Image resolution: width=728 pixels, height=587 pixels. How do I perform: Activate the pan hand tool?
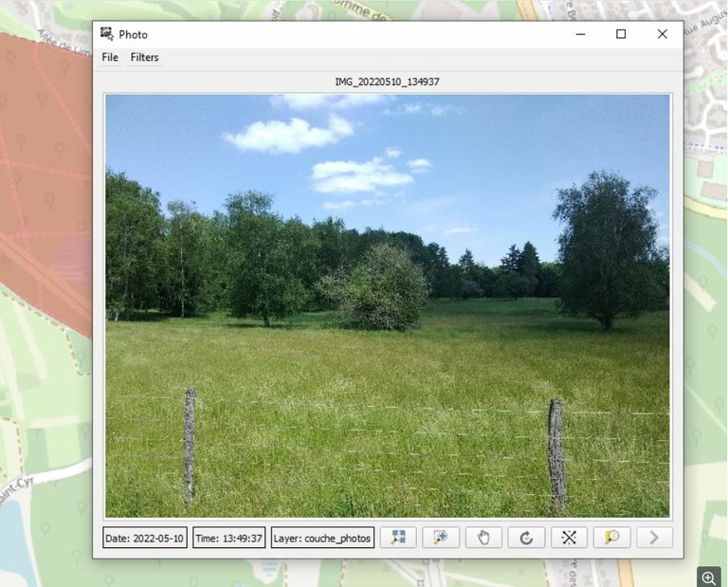click(x=483, y=538)
